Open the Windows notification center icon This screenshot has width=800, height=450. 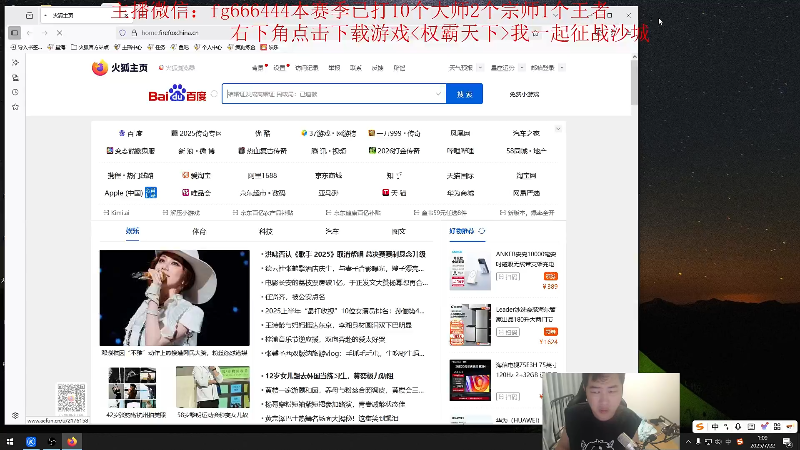tap(787, 442)
